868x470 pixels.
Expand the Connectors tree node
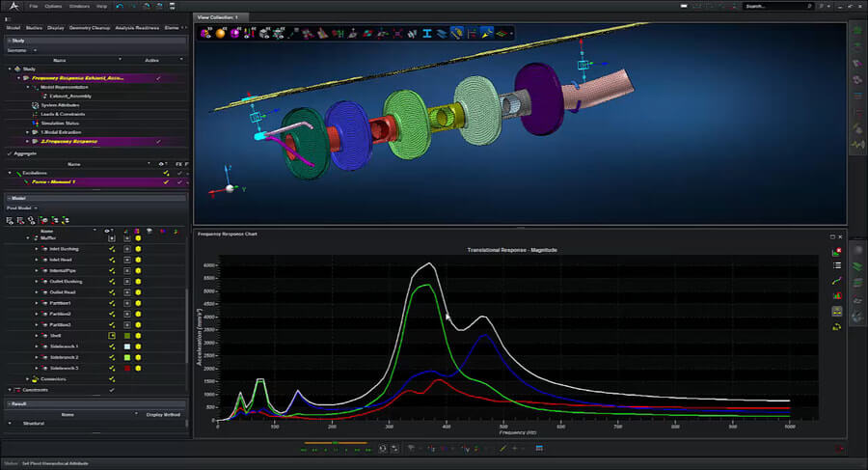pyautogui.click(x=28, y=378)
